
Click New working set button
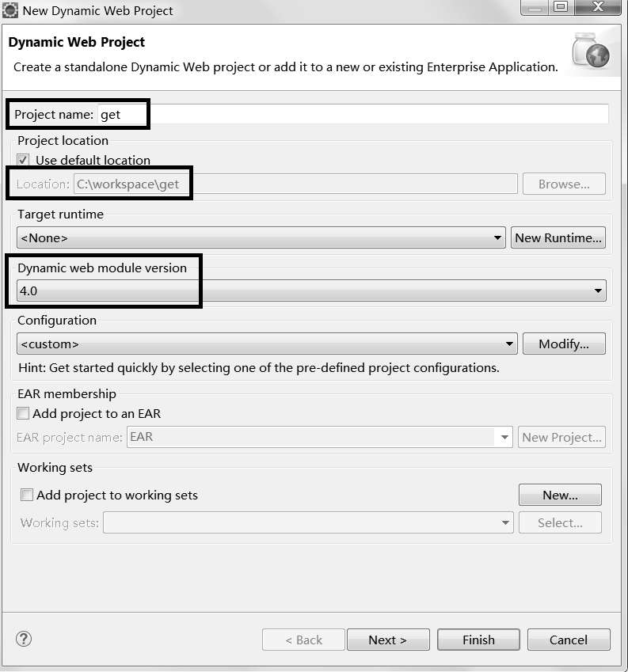[560, 495]
